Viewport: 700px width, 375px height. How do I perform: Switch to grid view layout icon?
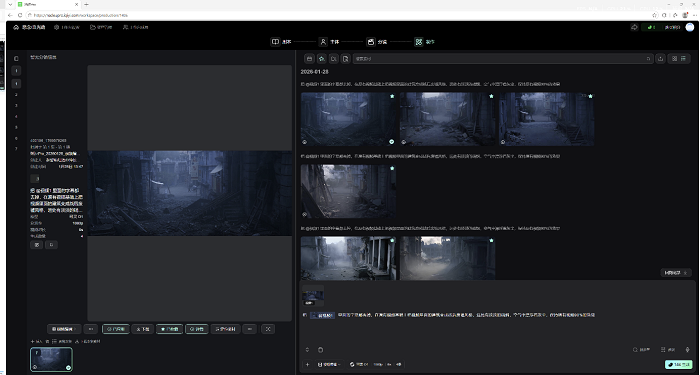coord(674,58)
